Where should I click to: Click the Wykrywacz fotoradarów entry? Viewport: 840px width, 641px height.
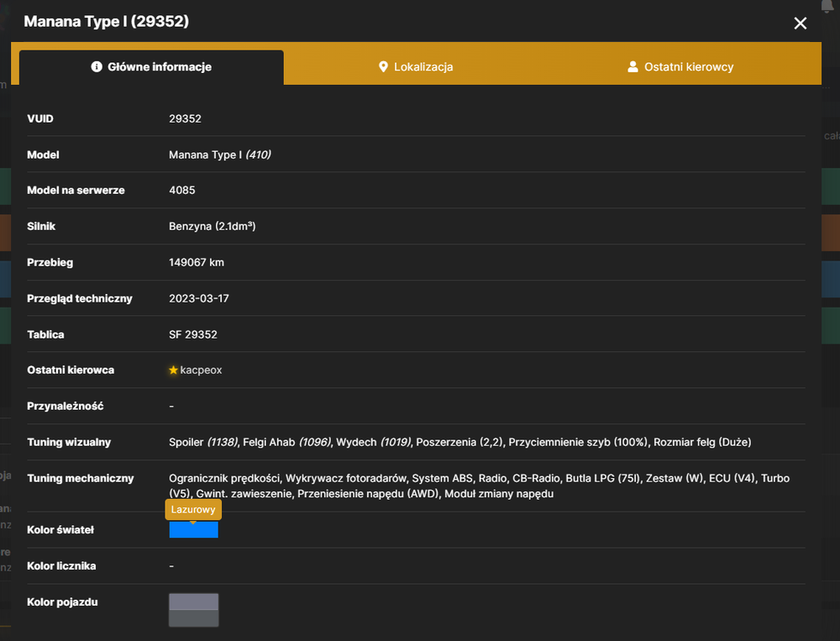click(x=346, y=478)
